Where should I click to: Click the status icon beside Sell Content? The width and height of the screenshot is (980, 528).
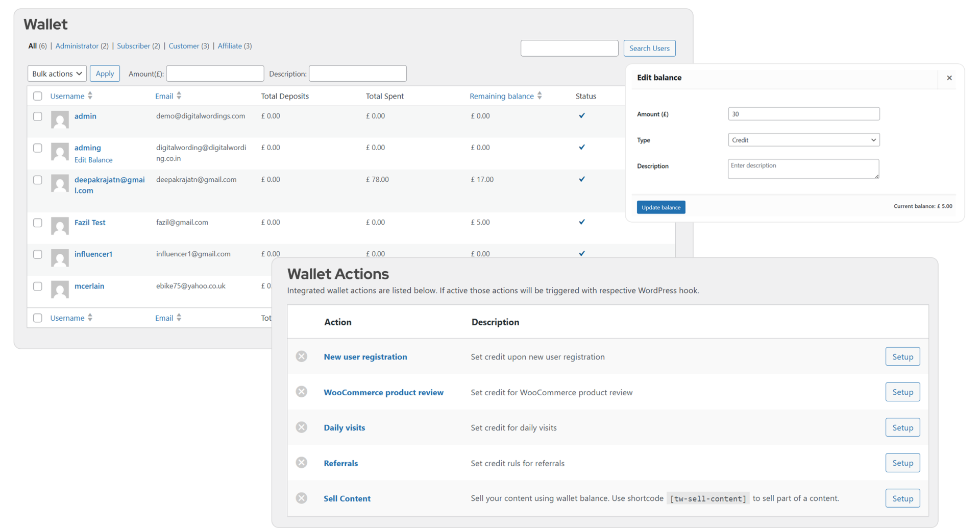[x=302, y=498]
